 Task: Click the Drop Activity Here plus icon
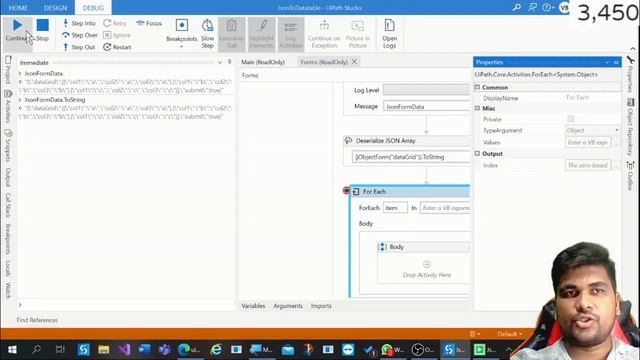click(427, 264)
